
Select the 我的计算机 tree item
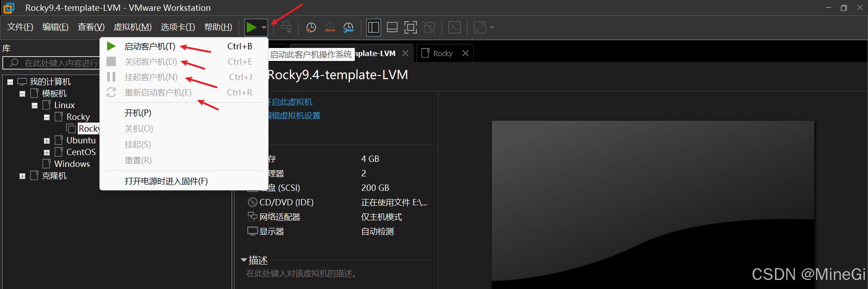50,82
